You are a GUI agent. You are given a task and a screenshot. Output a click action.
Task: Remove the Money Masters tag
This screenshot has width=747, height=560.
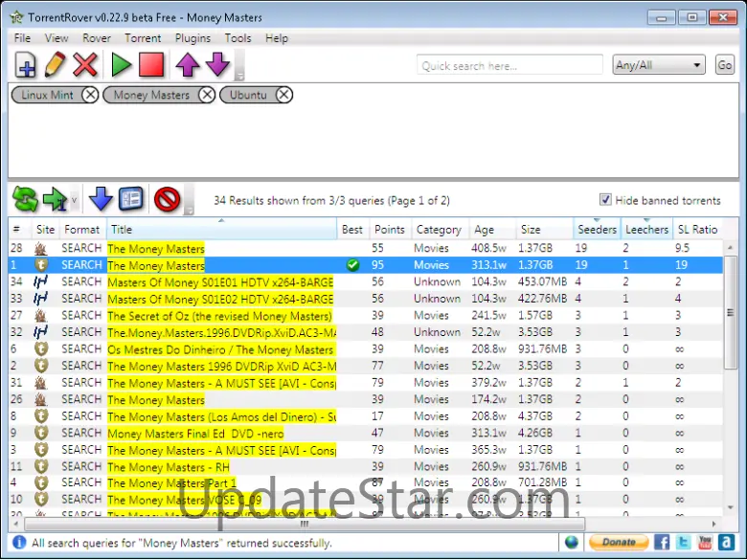(x=206, y=95)
